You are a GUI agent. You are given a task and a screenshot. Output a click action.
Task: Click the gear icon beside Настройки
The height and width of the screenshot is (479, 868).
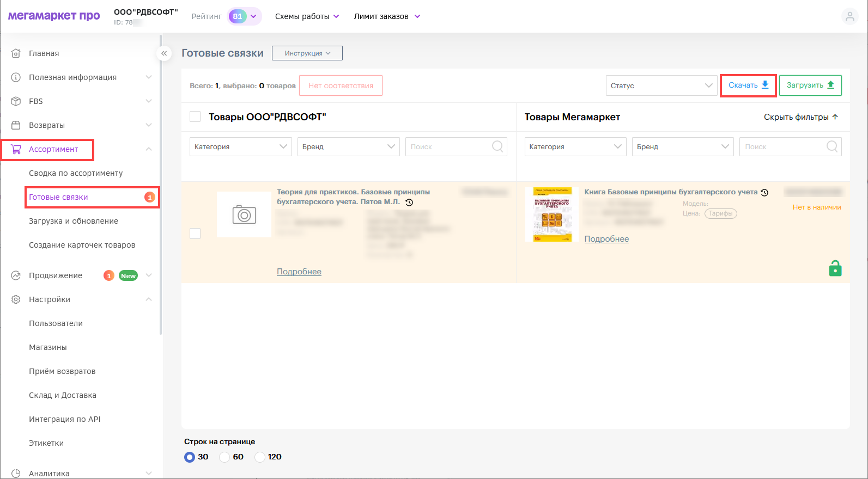tap(16, 299)
